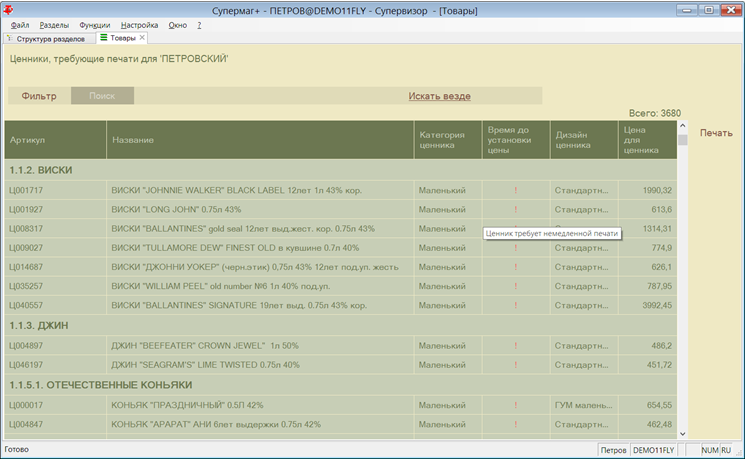Click red exclamation in WILLIAM PEEL row
Screen dimensions: 746x461
tap(516, 286)
